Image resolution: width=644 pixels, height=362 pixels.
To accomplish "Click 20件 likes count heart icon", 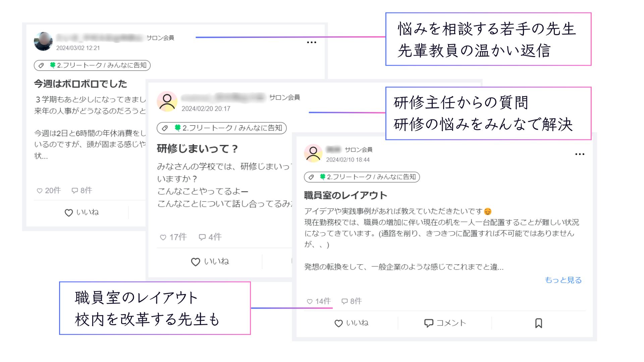I will [40, 191].
